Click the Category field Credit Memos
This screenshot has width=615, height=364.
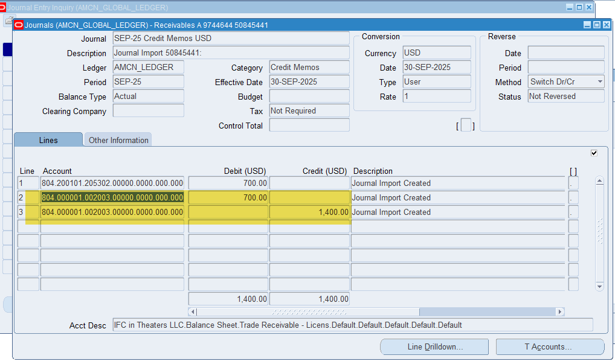[309, 67]
